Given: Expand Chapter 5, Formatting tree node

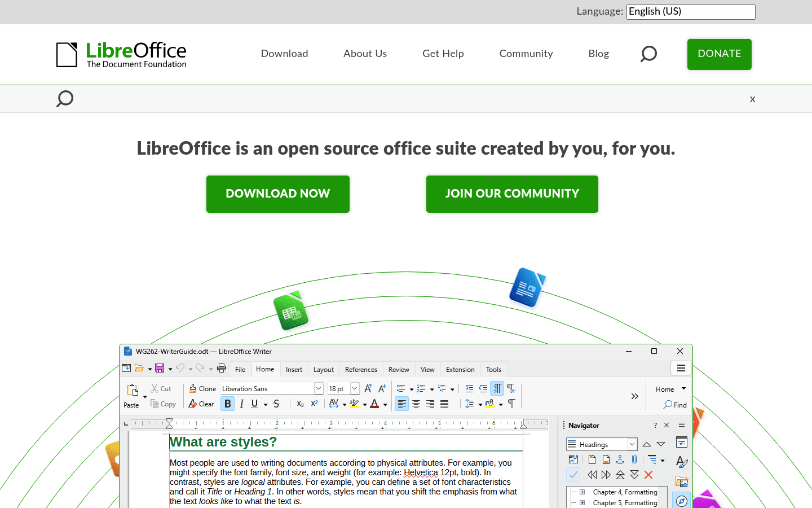Looking at the screenshot, I should click(582, 503).
